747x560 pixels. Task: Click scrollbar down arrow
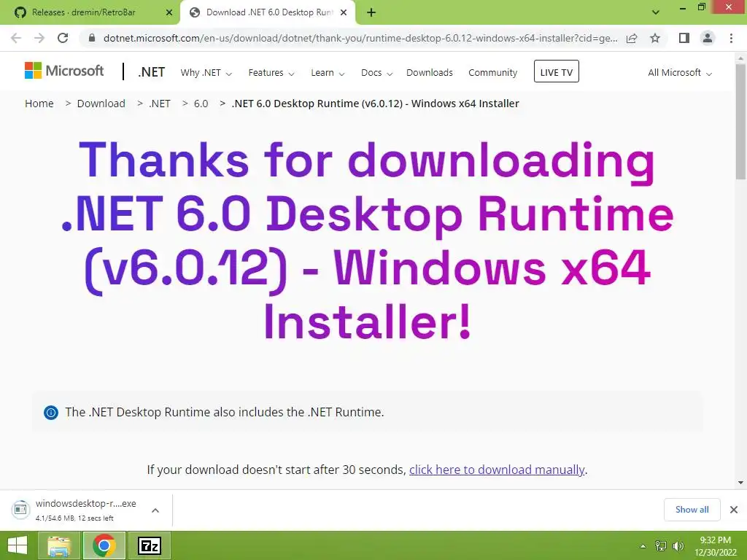click(740, 483)
